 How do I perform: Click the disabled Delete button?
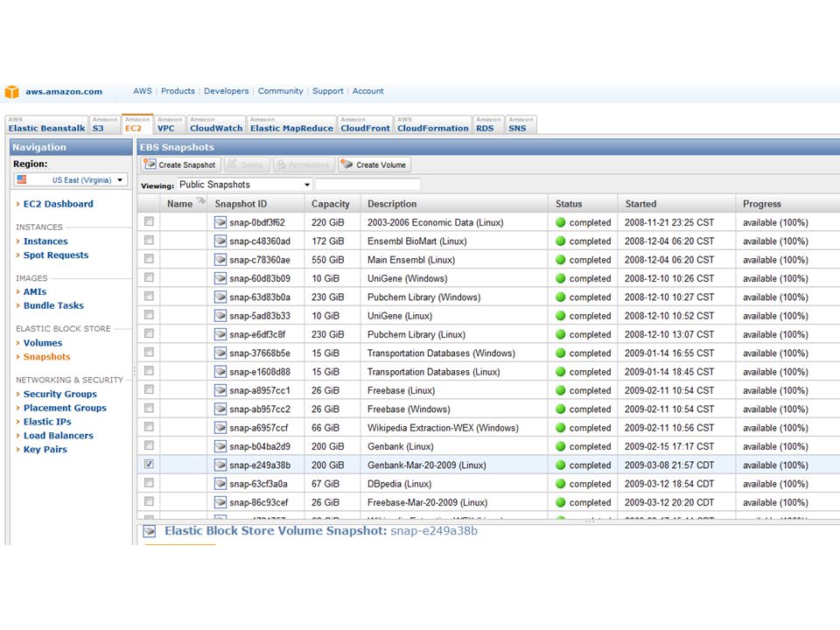[247, 165]
